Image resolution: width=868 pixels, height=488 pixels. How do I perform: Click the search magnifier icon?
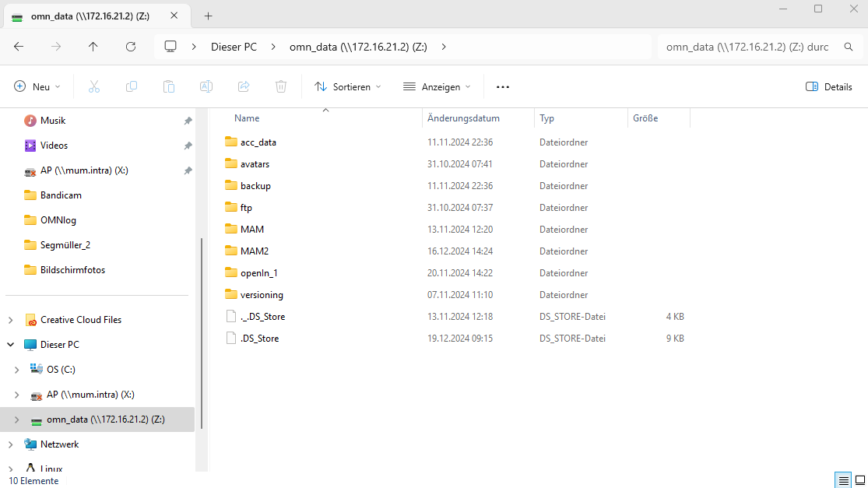tap(849, 47)
